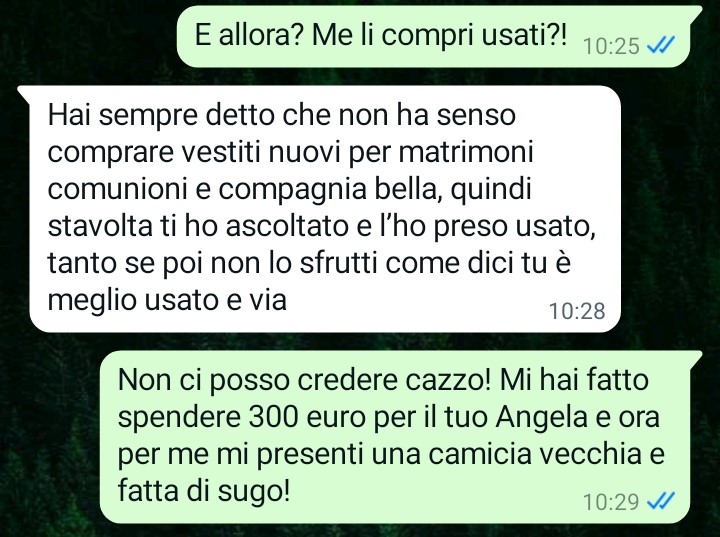Select the "E allora? Me li compri usati?!" message

(x=433, y=37)
